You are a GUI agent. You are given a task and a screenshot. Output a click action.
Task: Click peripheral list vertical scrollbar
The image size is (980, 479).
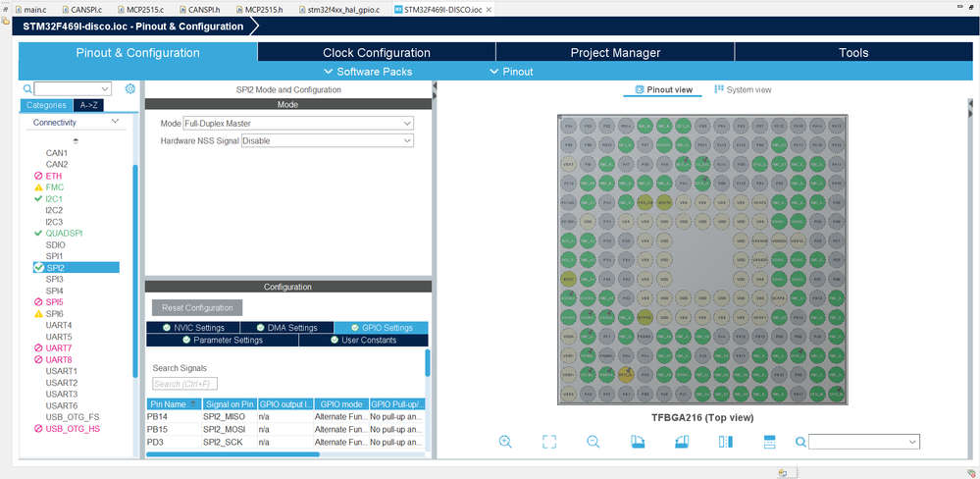click(135, 271)
